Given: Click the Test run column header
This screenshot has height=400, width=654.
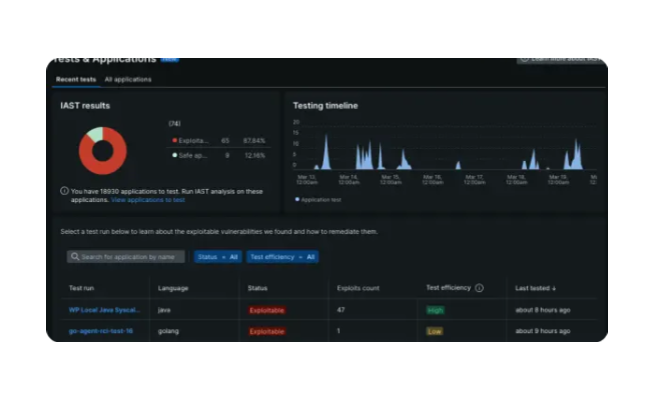Looking at the screenshot, I should (81, 288).
